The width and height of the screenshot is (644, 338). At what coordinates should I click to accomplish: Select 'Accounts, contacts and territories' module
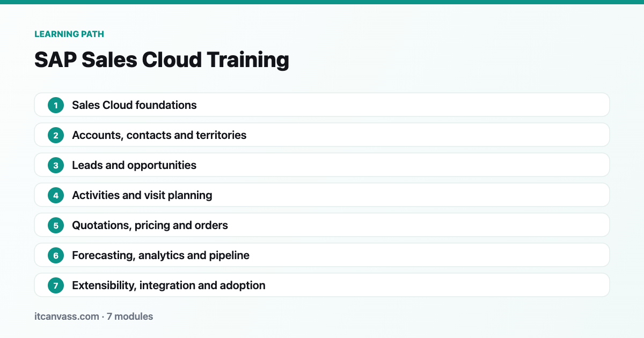(x=322, y=135)
